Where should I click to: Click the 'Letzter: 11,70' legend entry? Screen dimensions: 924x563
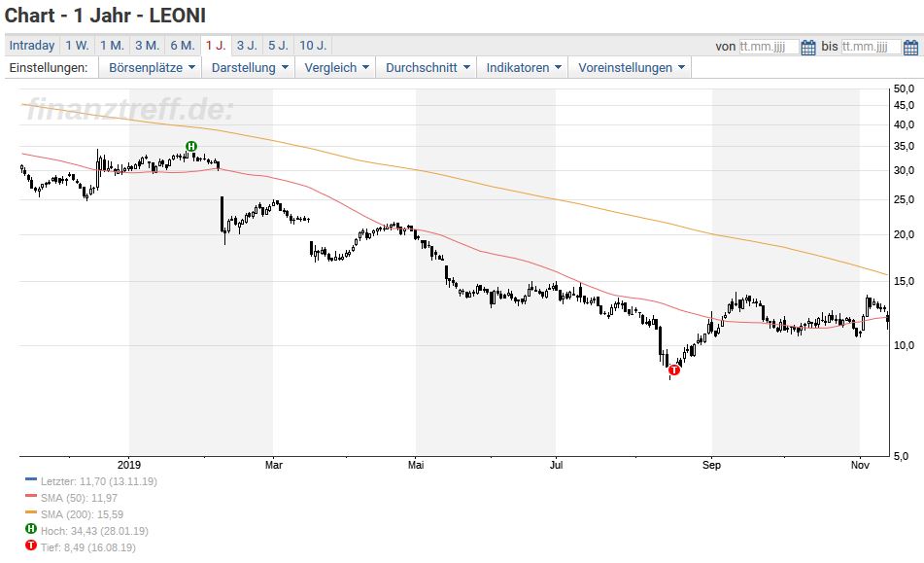point(98,481)
